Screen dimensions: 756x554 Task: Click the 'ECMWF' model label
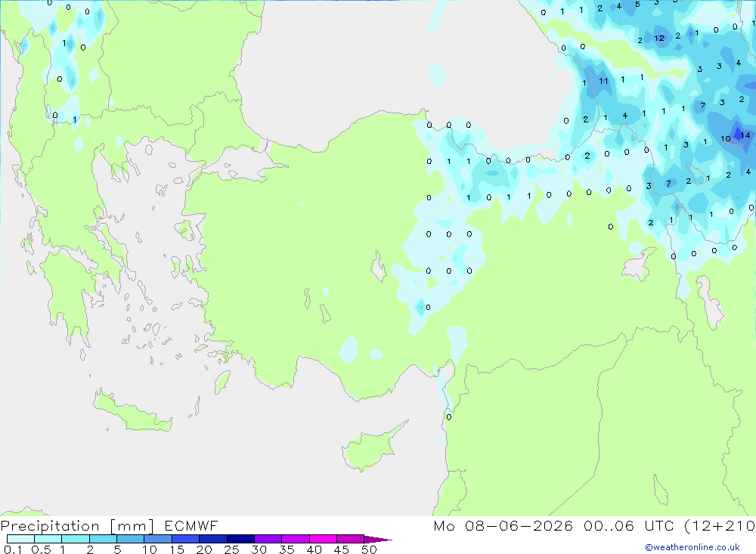click(x=191, y=526)
